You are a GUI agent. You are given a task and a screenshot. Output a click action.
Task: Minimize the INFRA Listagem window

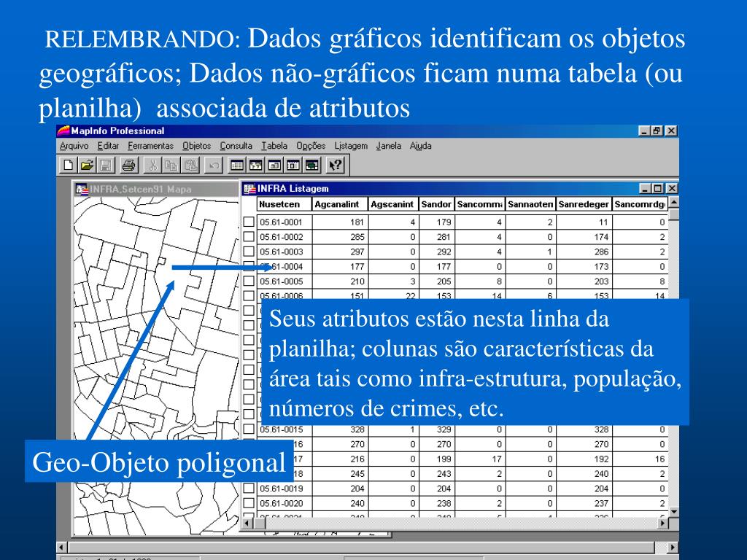[645, 189]
